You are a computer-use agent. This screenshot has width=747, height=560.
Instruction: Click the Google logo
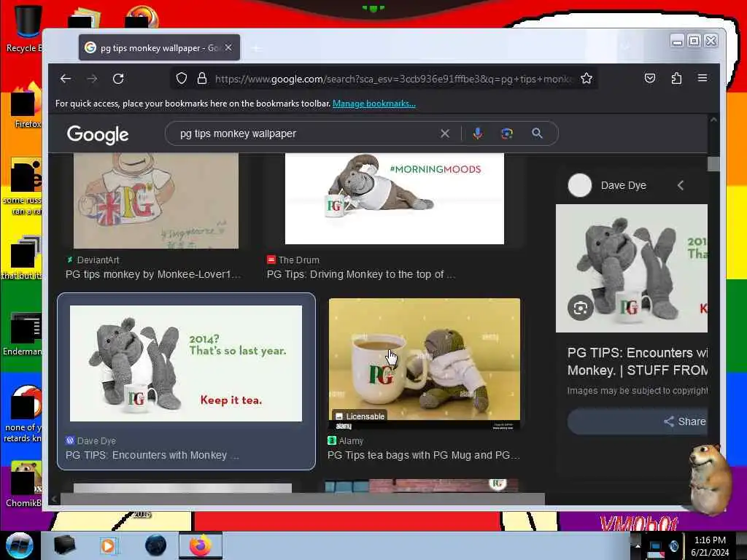[x=98, y=135]
